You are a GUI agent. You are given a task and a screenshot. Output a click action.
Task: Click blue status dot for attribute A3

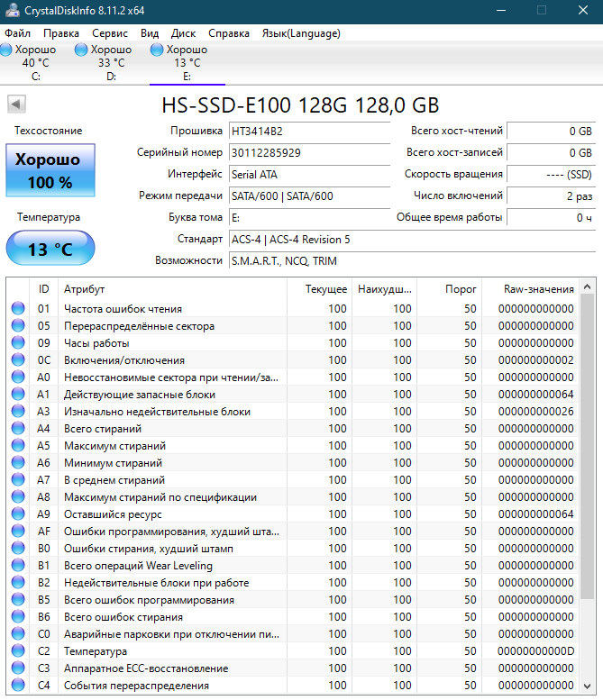click(x=18, y=411)
